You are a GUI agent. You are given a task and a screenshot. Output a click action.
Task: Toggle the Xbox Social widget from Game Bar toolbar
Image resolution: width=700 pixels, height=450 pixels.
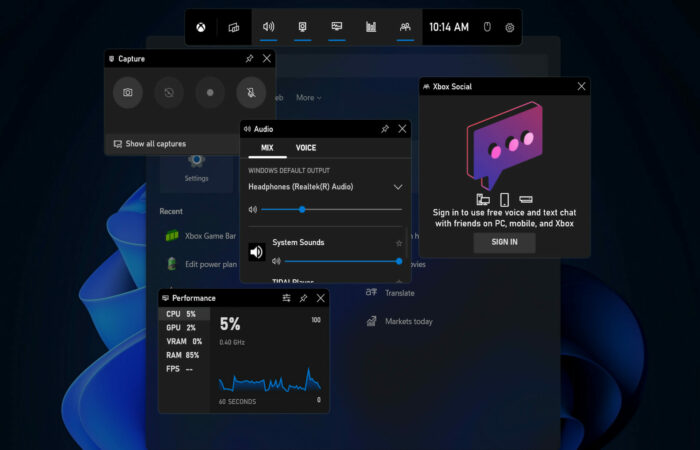tap(405, 27)
